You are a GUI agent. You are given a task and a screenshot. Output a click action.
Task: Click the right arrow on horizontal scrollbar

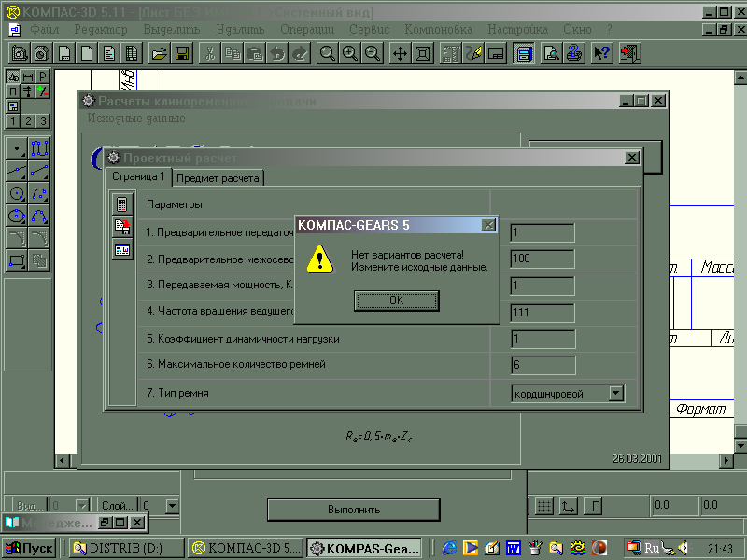pos(726,460)
